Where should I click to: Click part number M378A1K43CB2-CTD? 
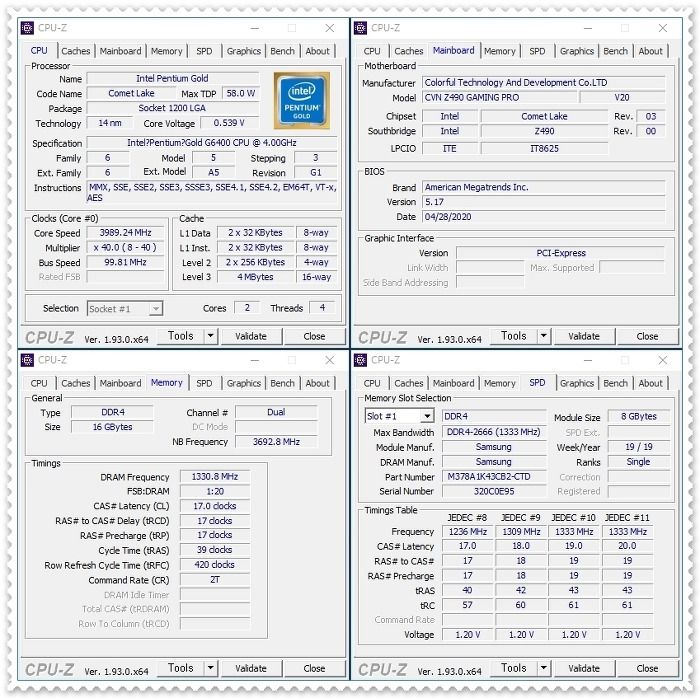(x=494, y=477)
